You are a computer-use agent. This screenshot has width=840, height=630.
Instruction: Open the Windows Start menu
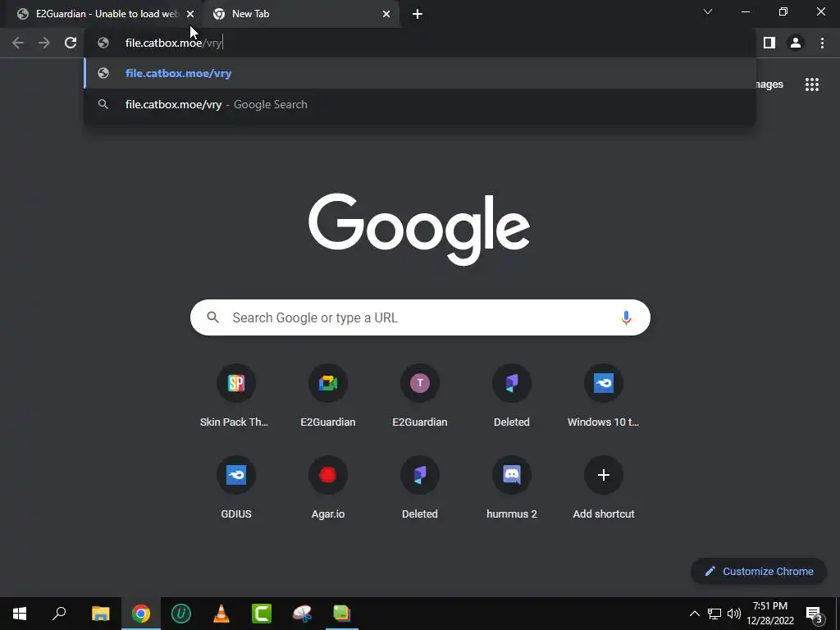(20, 614)
